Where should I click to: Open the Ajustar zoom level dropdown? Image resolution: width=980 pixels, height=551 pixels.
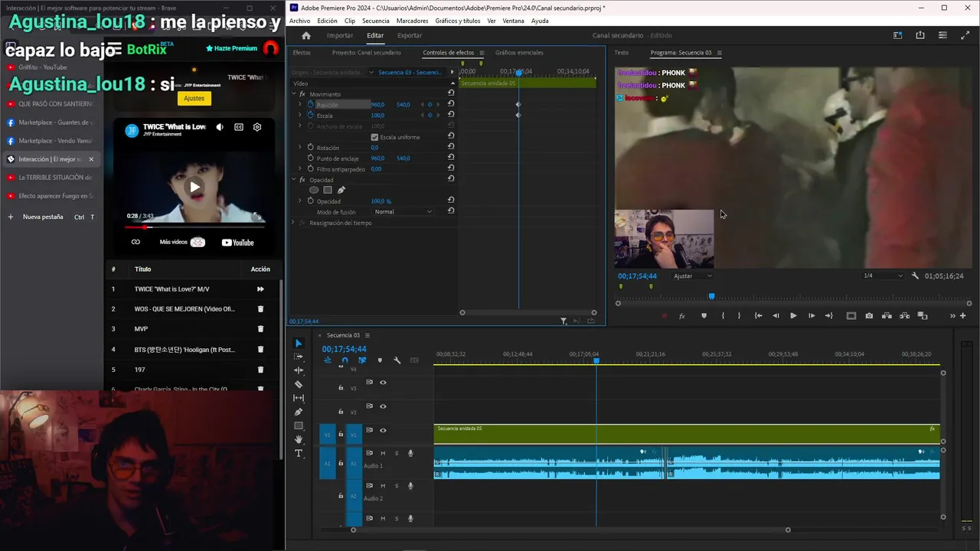(692, 275)
